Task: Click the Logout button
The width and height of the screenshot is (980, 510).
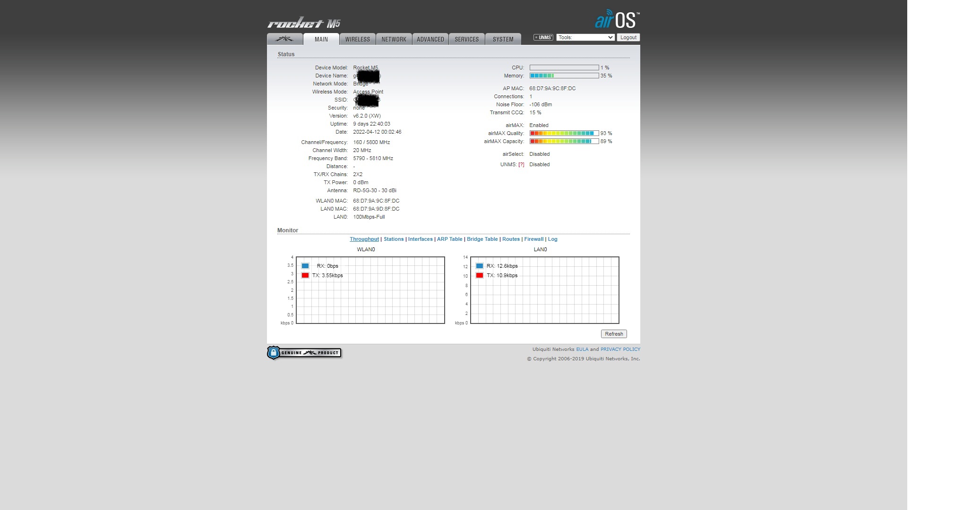Action: pos(628,37)
